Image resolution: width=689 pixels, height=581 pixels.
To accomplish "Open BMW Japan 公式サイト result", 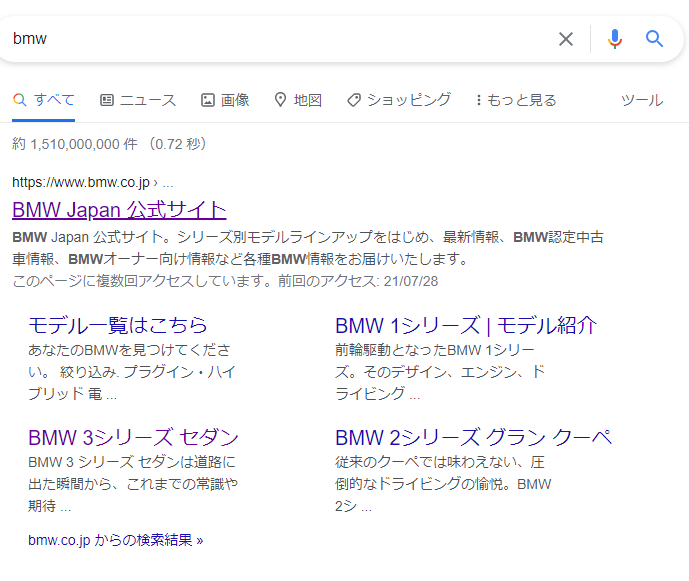I will point(119,210).
